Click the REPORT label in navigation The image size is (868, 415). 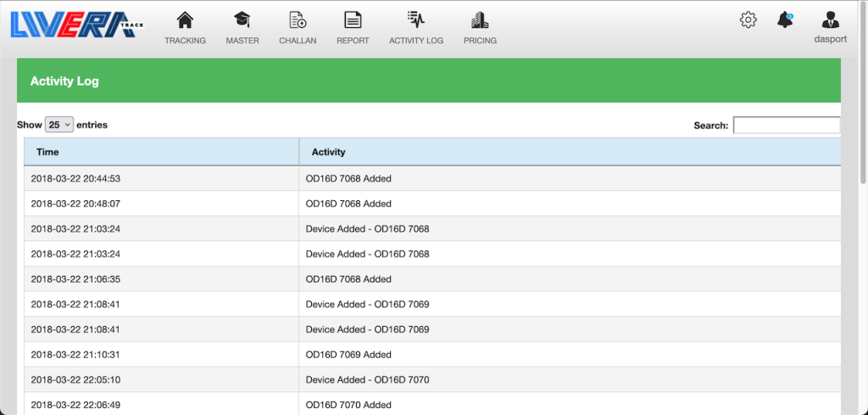pyautogui.click(x=353, y=41)
